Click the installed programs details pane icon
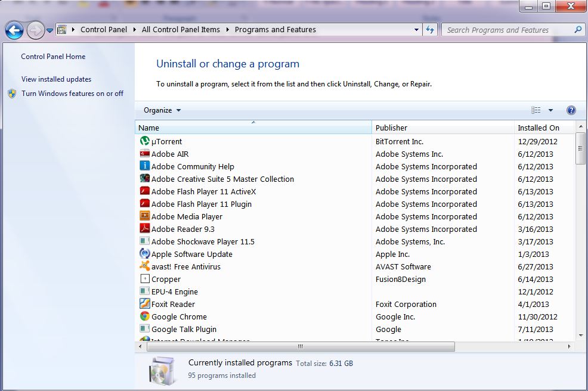Image resolution: width=588 pixels, height=391 pixels. coord(162,371)
